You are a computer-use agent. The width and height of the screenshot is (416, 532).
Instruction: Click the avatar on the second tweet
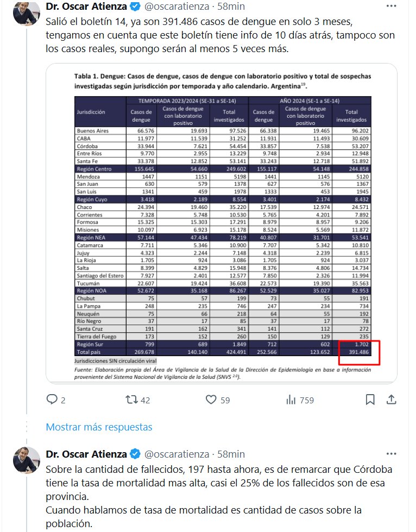(26, 461)
